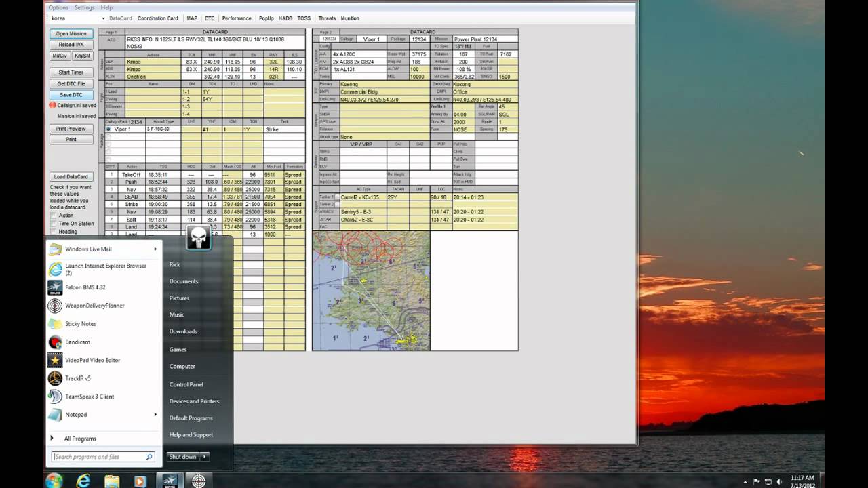
Task: Click the network tray icon
Action: pyautogui.click(x=768, y=481)
